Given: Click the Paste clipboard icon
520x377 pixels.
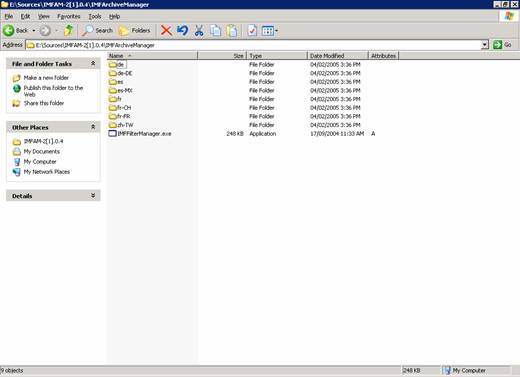Looking at the screenshot, I should coord(232,31).
